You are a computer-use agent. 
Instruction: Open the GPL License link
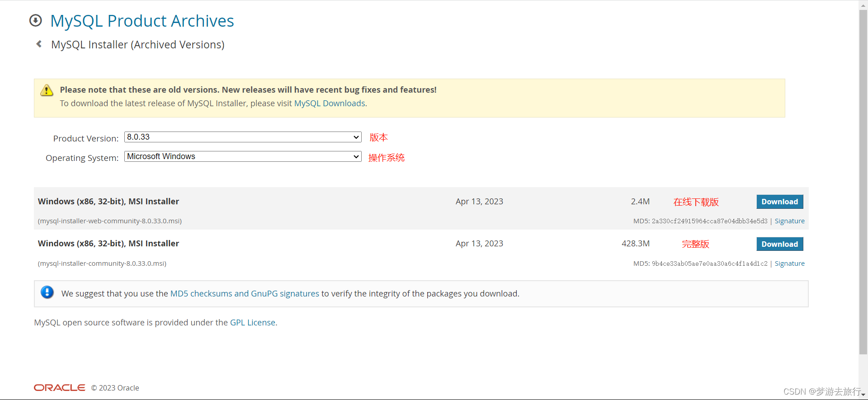tap(253, 323)
